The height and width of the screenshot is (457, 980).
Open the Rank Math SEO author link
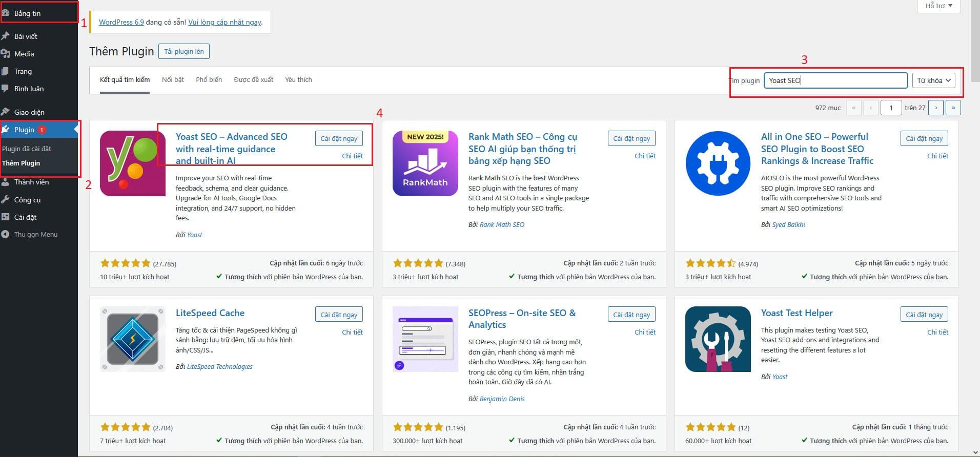tap(502, 224)
